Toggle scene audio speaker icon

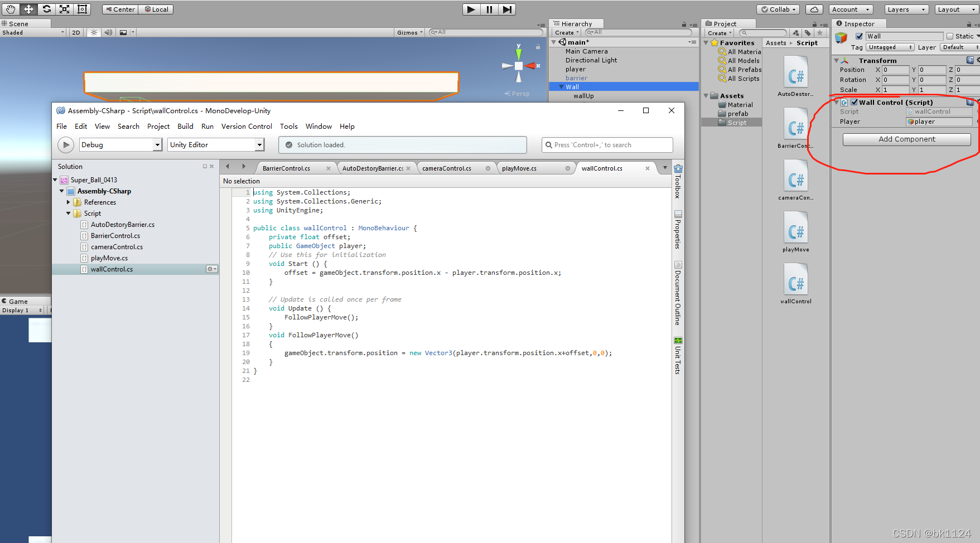[108, 32]
